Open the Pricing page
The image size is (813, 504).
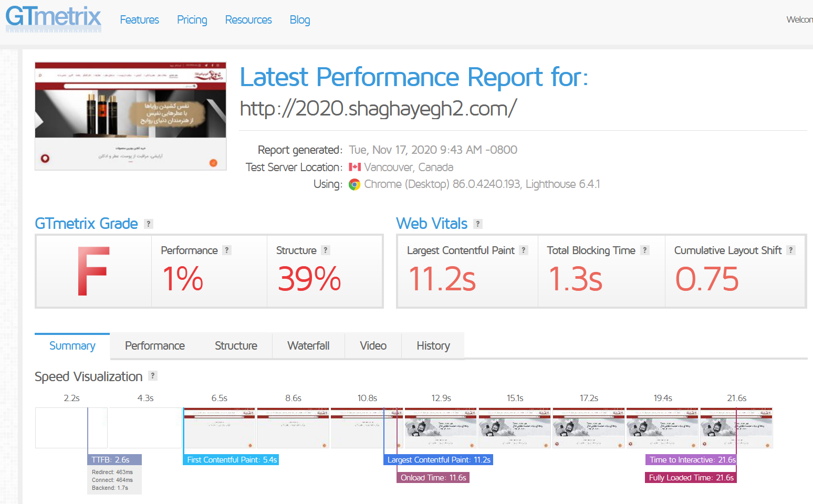[192, 20]
